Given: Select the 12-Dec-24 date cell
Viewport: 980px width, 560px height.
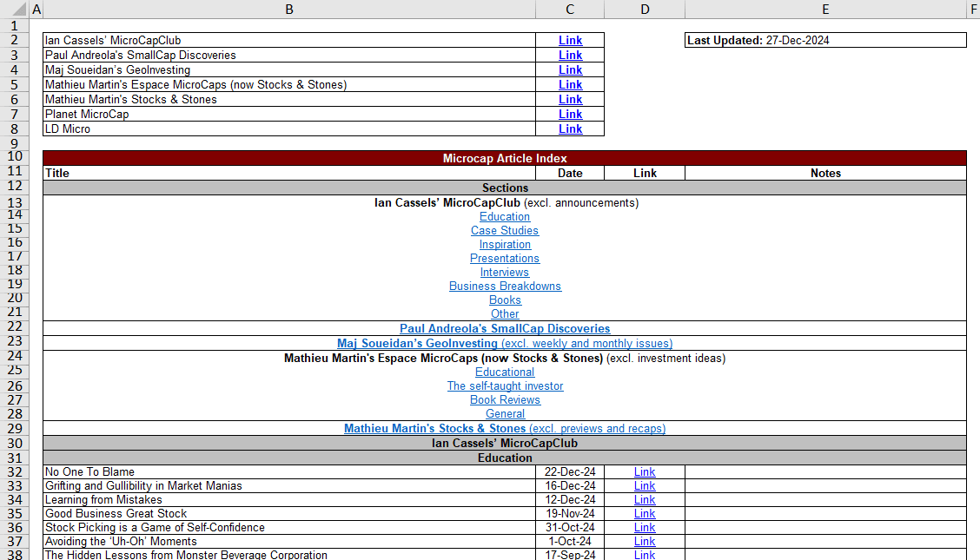Looking at the screenshot, I should click(x=570, y=499).
